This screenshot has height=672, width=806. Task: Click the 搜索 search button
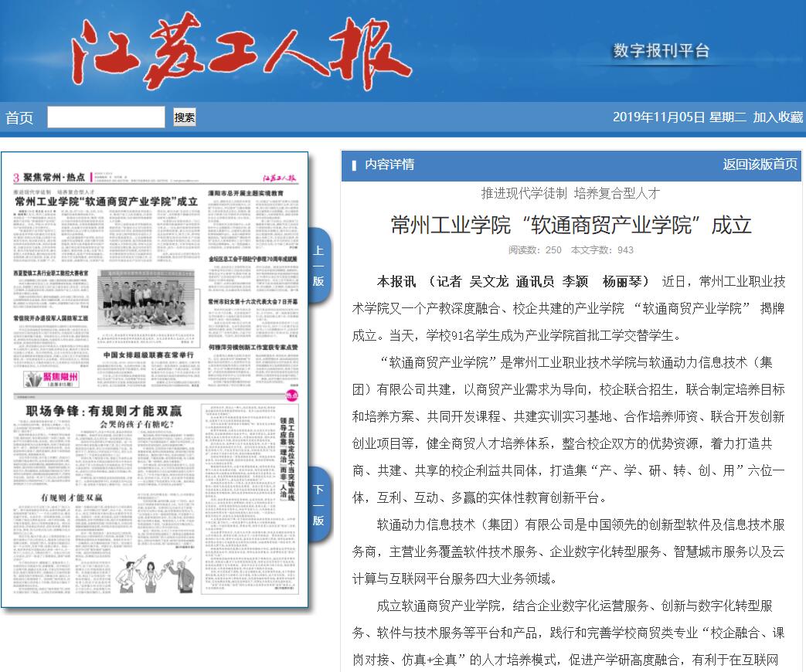click(185, 117)
